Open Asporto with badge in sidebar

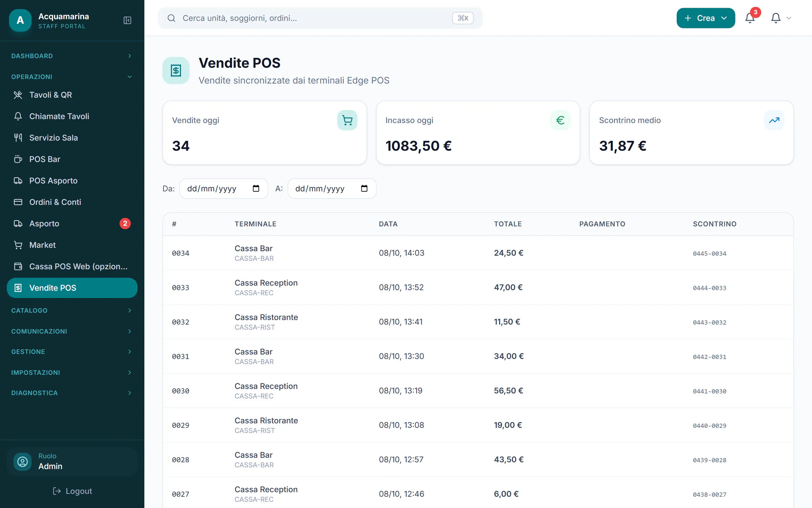point(72,224)
